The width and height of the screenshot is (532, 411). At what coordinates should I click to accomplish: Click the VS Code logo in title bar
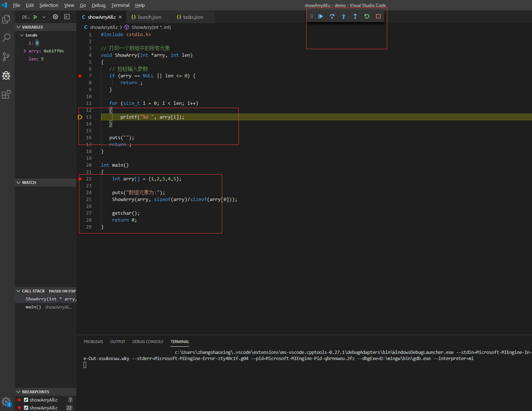click(x=4, y=5)
